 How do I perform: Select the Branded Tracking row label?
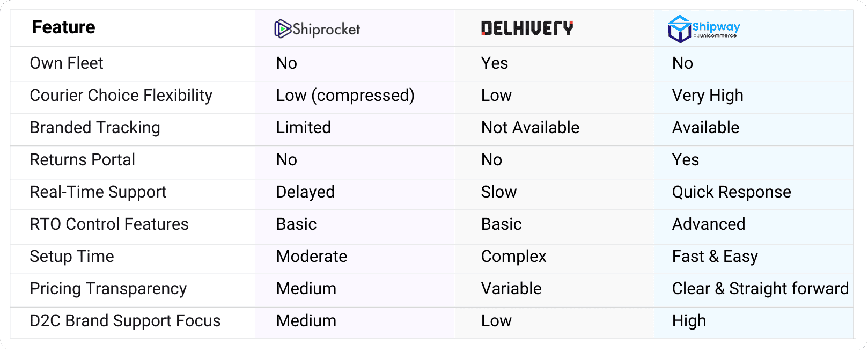pyautogui.click(x=95, y=128)
